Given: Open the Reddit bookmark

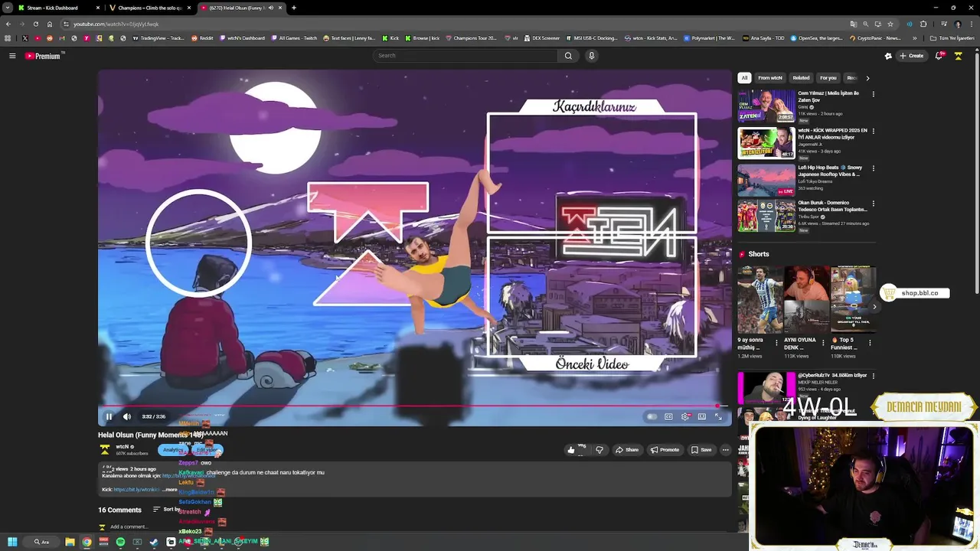Looking at the screenshot, I should click(x=202, y=38).
